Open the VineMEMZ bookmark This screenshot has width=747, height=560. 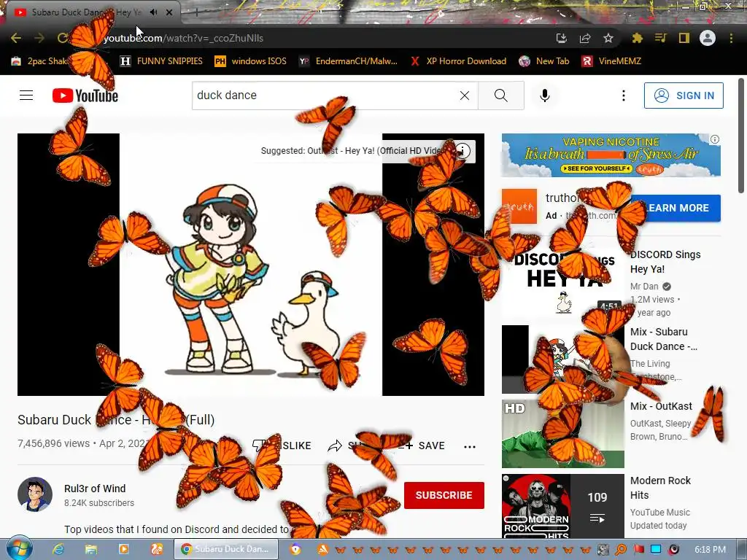click(611, 61)
